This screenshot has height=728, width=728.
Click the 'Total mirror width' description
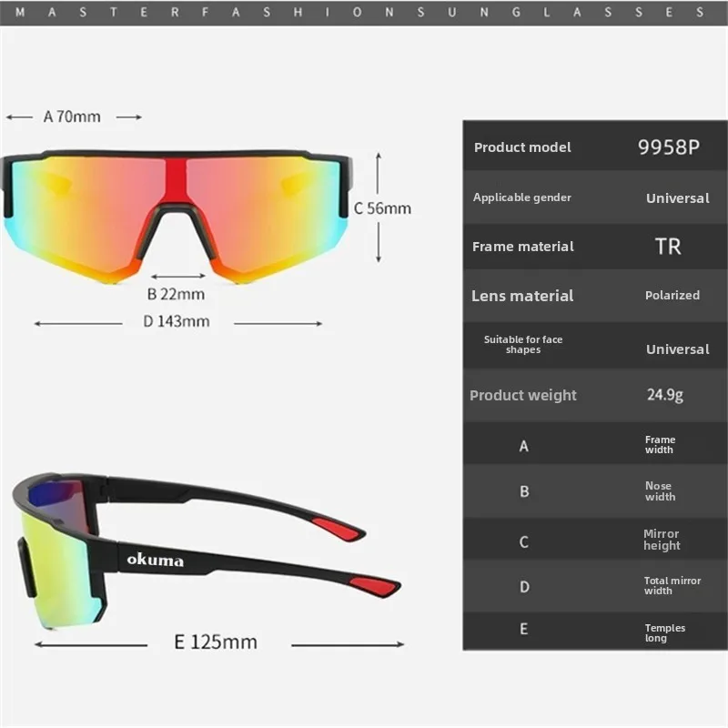672,585
